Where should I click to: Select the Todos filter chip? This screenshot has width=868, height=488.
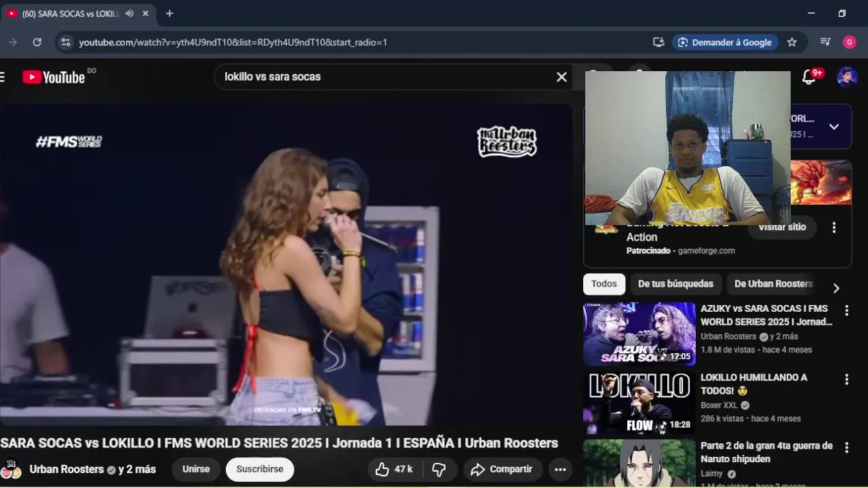tap(604, 284)
